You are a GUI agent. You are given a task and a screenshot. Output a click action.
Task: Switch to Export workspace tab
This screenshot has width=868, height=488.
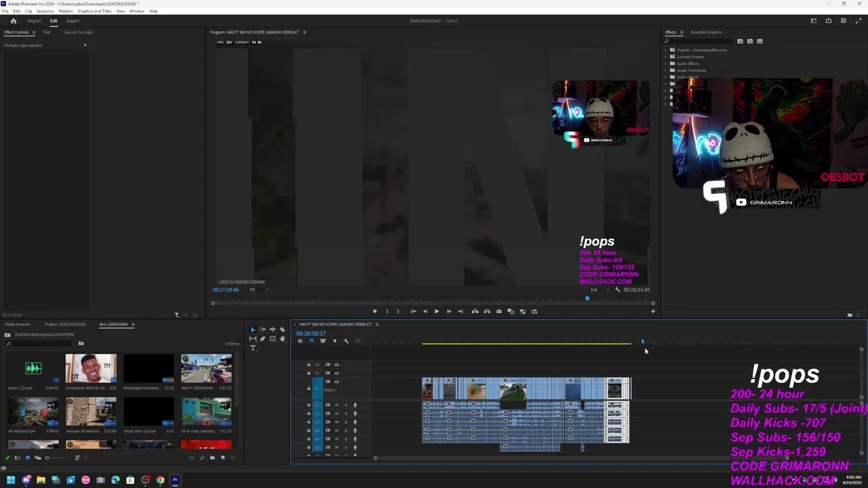click(x=73, y=21)
